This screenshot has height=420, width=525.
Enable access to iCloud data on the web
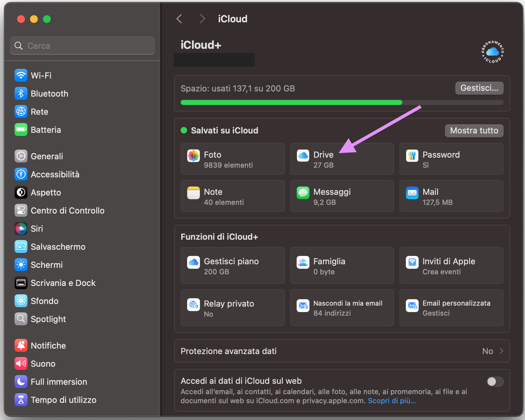point(495,382)
